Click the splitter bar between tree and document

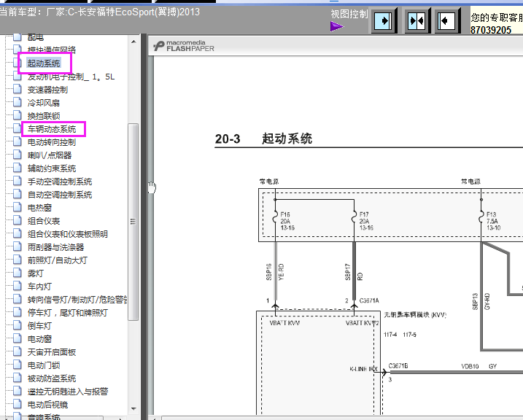pyautogui.click(x=144, y=227)
